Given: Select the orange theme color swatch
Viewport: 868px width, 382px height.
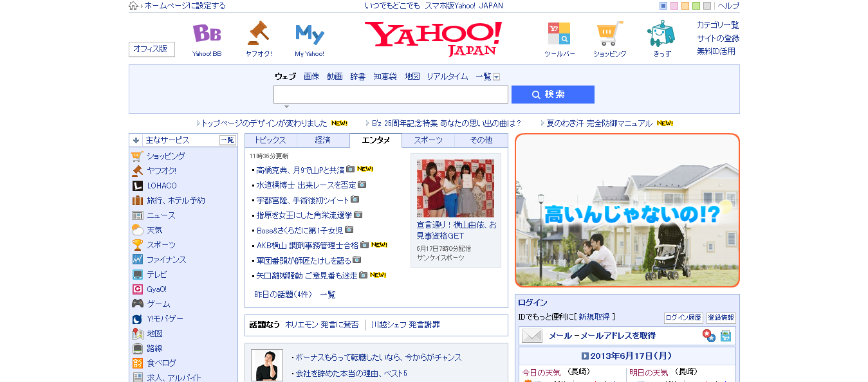Looking at the screenshot, I should tap(685, 6).
